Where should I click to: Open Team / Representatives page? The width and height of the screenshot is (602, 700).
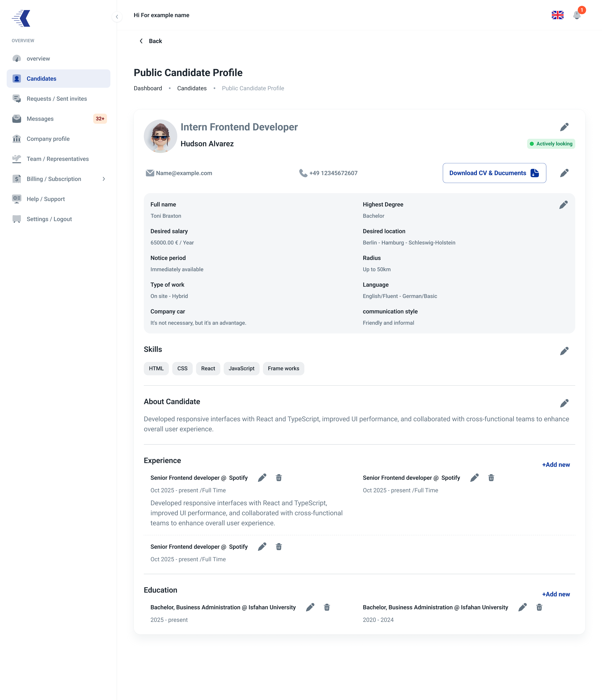pyautogui.click(x=58, y=159)
